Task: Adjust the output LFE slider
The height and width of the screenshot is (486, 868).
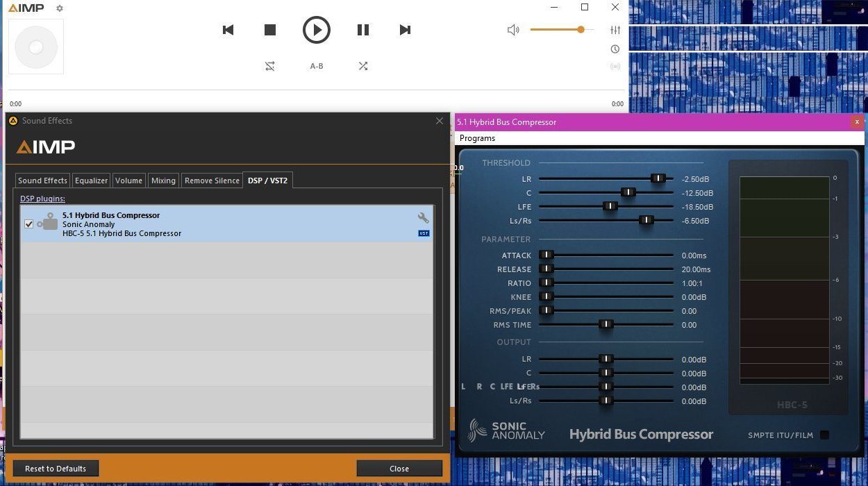Action: point(606,387)
